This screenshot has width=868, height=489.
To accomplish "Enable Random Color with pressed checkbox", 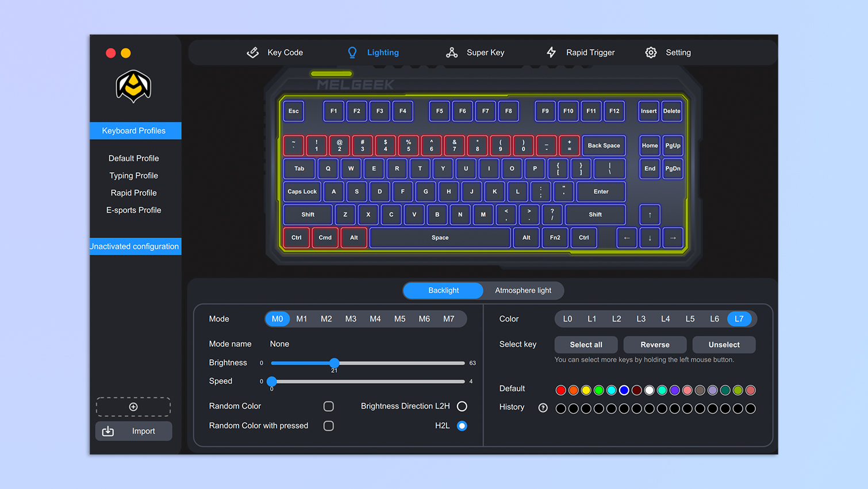I will click(x=329, y=426).
